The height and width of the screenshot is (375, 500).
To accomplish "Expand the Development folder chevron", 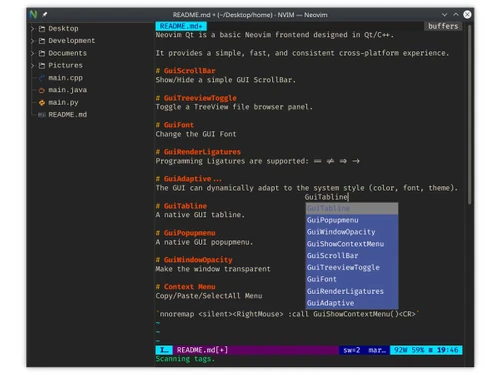I will pos(32,41).
